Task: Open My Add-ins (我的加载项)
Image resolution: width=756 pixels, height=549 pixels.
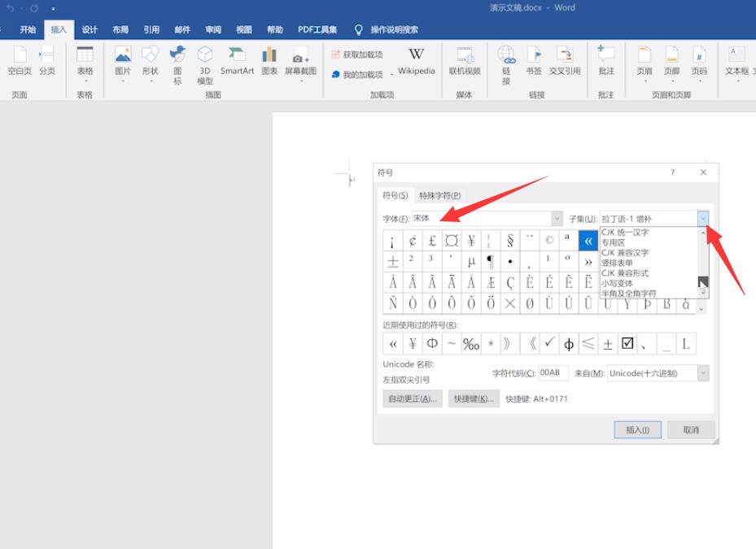Action: (x=357, y=74)
